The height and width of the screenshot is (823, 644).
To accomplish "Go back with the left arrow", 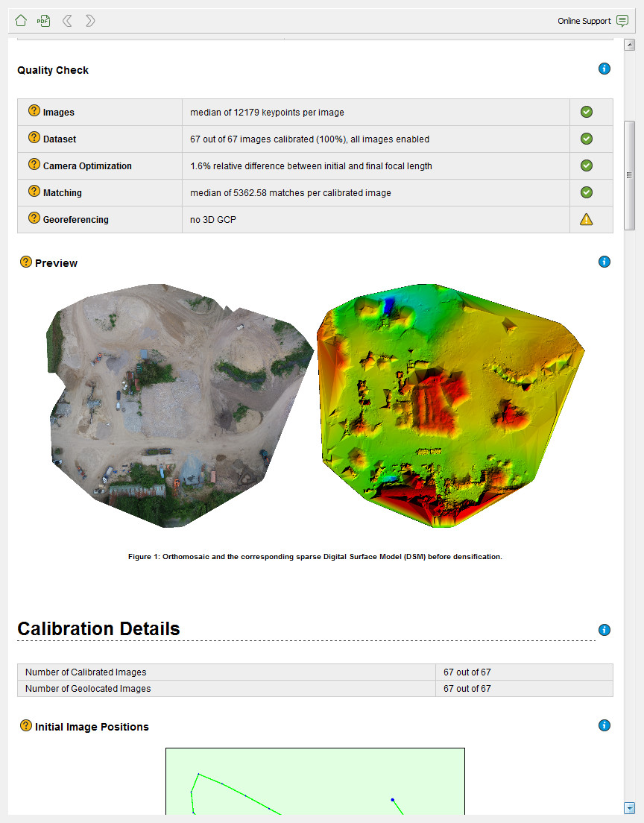I will 67,21.
